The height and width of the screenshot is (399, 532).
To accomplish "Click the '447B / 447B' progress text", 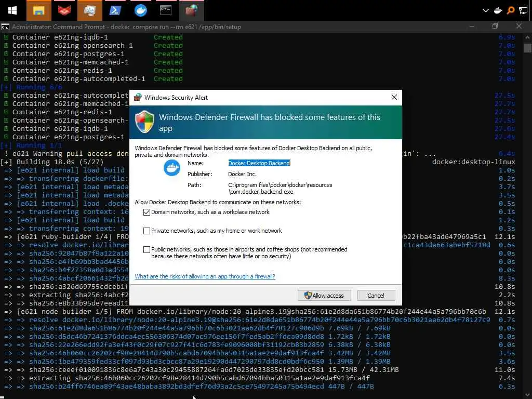I will pyautogui.click(x=351, y=387).
